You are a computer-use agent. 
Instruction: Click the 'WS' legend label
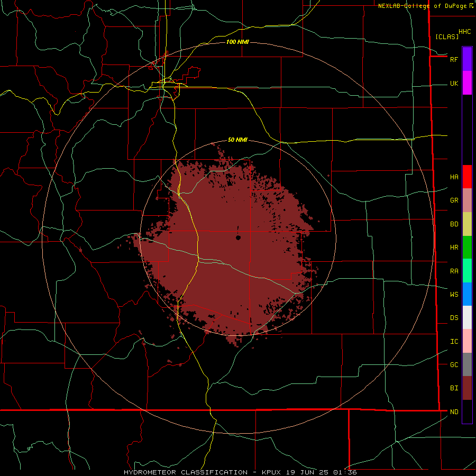coord(454,294)
